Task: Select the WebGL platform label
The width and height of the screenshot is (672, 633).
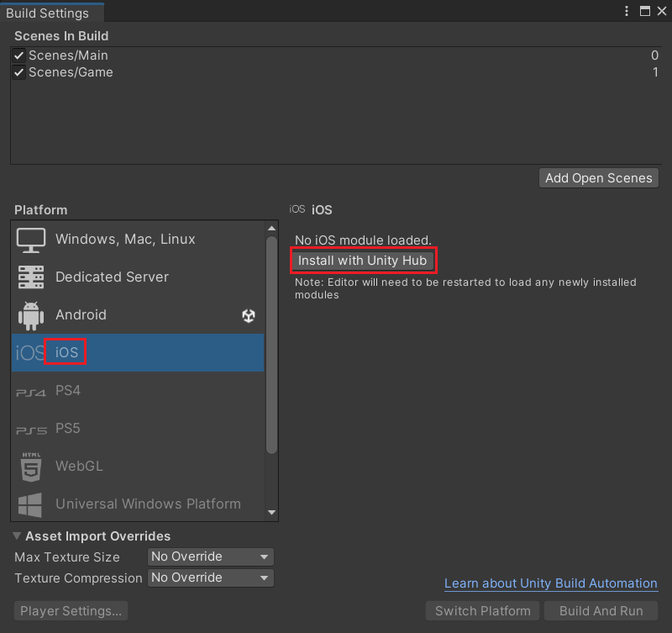Action: pyautogui.click(x=79, y=466)
